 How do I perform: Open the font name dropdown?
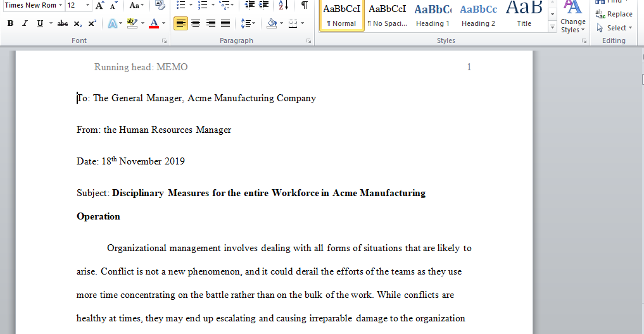tap(60, 5)
